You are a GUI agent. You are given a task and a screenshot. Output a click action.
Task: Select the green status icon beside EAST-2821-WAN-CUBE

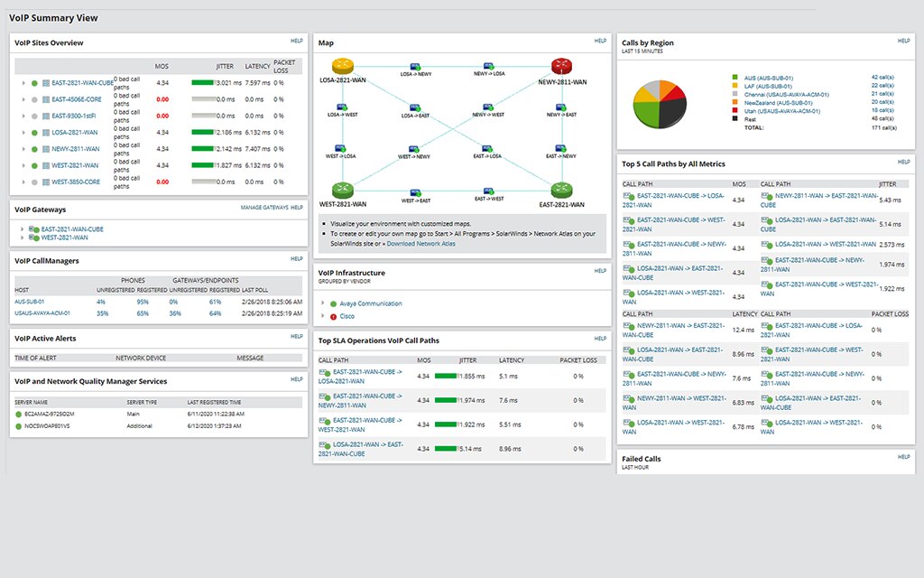(x=34, y=83)
